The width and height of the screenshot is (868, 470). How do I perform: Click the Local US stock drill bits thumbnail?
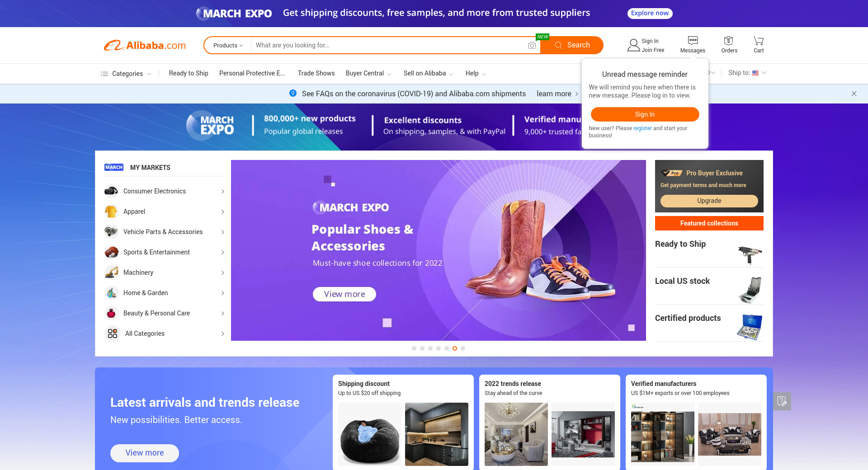(750, 290)
